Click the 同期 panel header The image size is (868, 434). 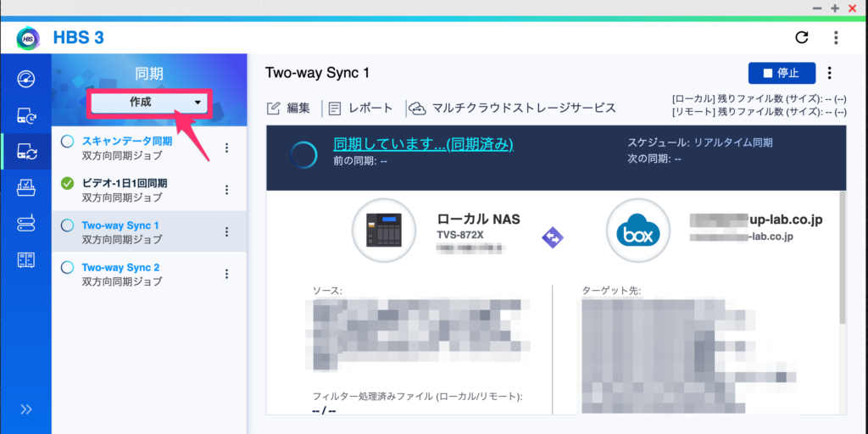pyautogui.click(x=149, y=75)
